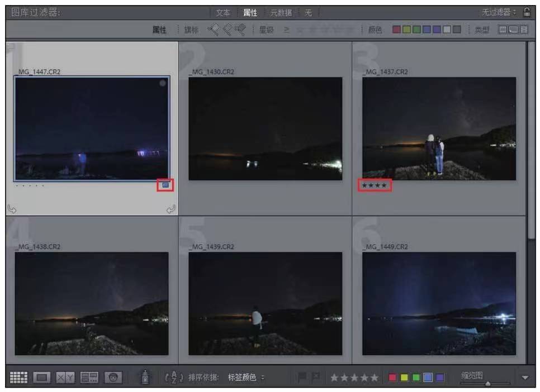This screenshot has height=392, width=540.
Task: Filter by the red color label
Action: click(396, 30)
